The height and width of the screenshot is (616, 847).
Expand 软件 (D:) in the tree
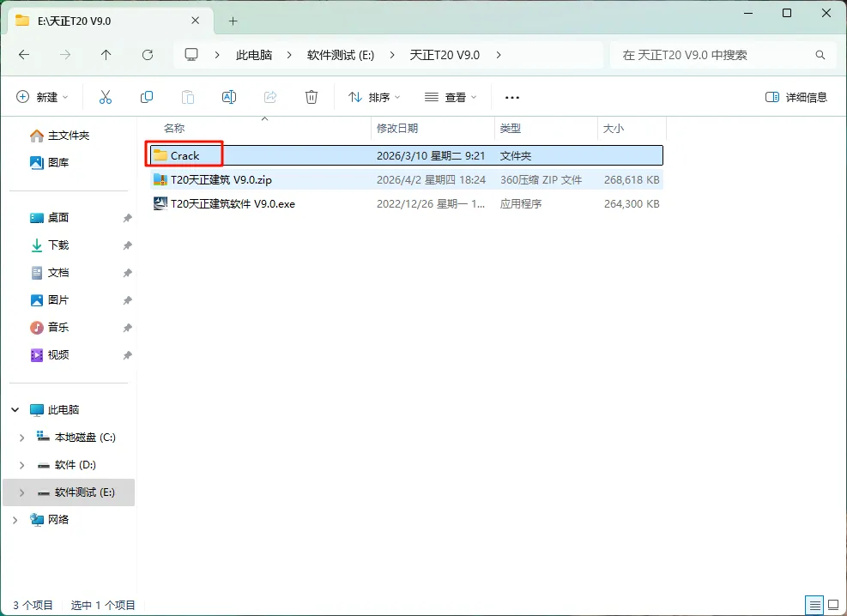21,465
